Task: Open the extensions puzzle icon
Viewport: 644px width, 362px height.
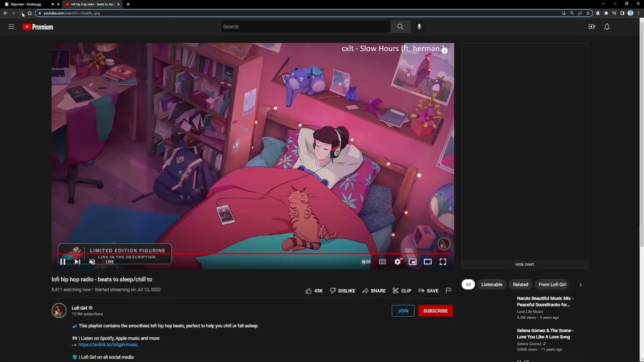Action: (606, 13)
